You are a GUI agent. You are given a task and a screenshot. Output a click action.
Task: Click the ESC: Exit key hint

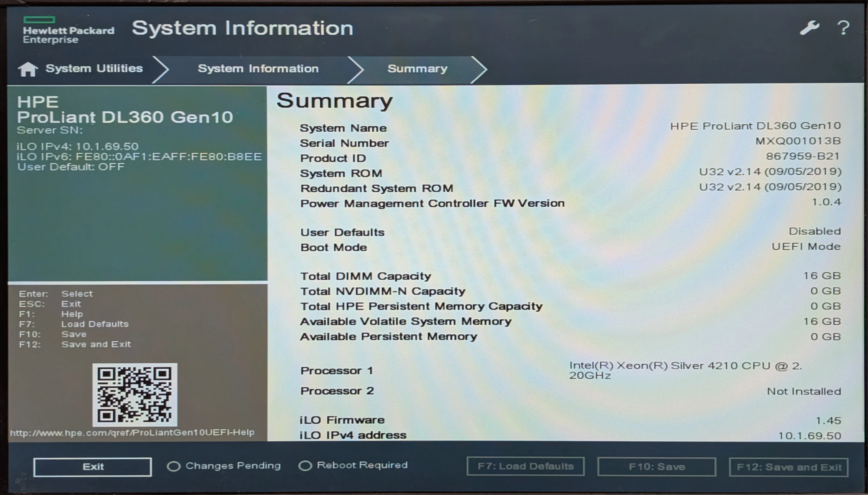[50, 304]
